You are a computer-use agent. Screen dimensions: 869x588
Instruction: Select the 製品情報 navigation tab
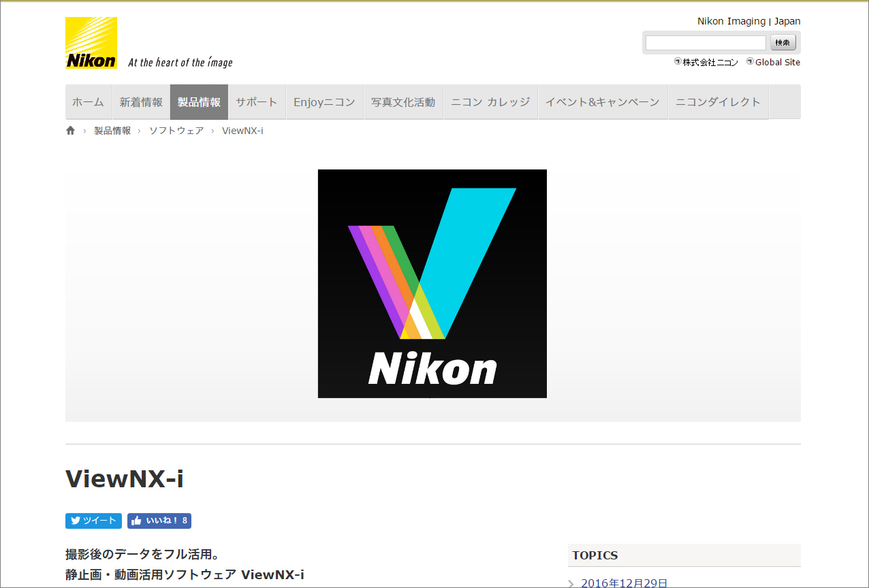coord(199,102)
